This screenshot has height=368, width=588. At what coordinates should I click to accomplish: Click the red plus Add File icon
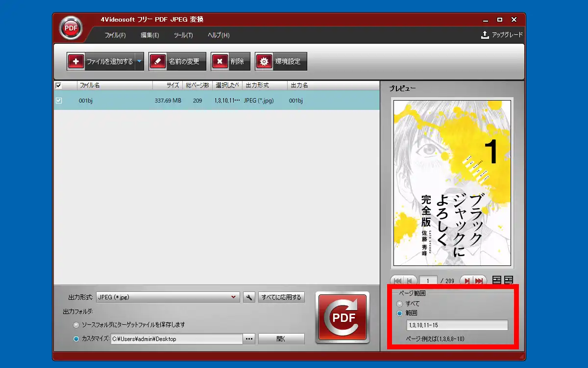point(76,61)
